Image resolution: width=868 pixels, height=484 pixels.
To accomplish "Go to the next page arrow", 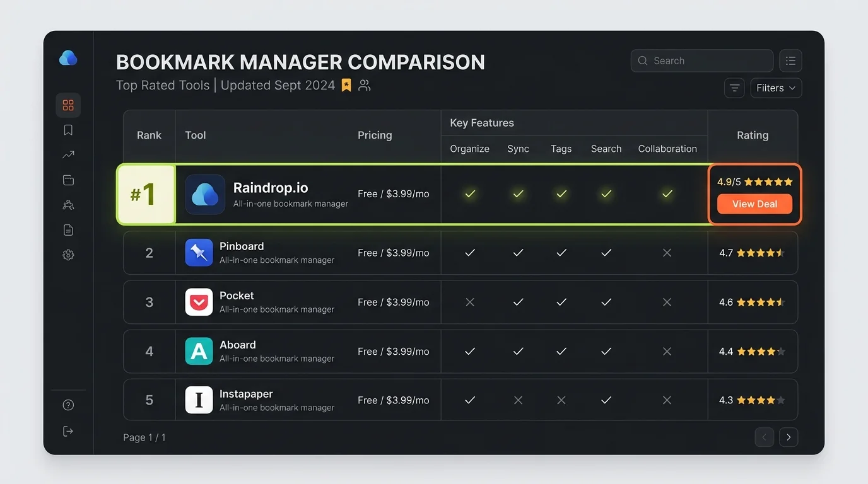I will (789, 437).
